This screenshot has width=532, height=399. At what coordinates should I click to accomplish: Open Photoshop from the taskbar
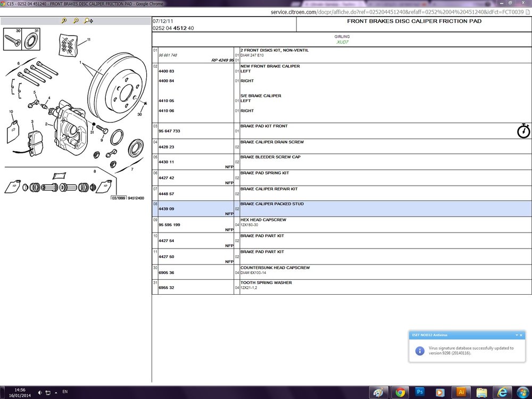pos(420,392)
